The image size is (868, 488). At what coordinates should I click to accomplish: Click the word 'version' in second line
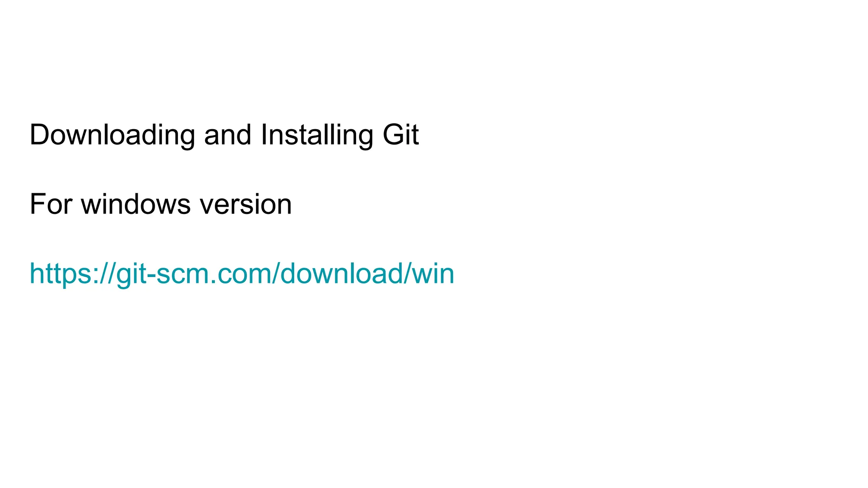[x=246, y=205]
